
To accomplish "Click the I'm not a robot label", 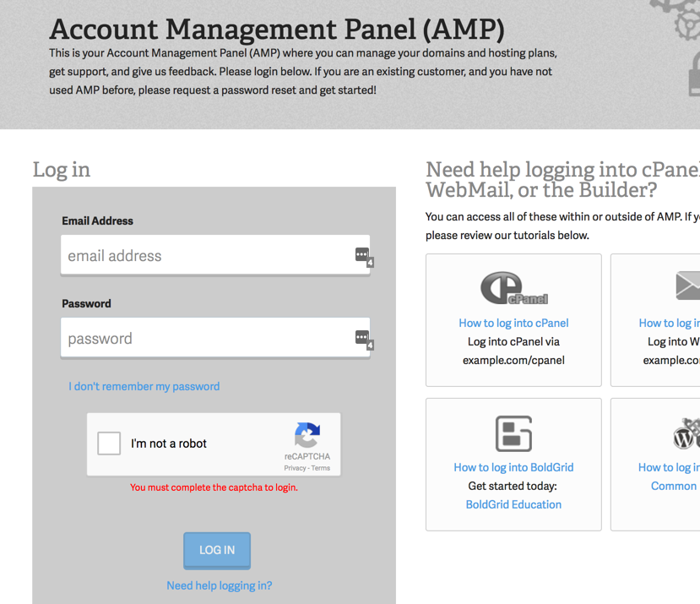I will 169,443.
